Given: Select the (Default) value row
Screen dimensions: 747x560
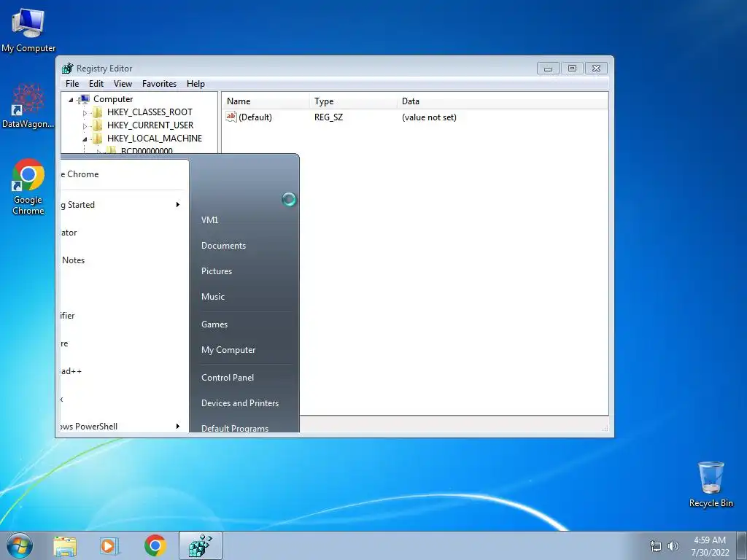Looking at the screenshot, I should [414, 117].
